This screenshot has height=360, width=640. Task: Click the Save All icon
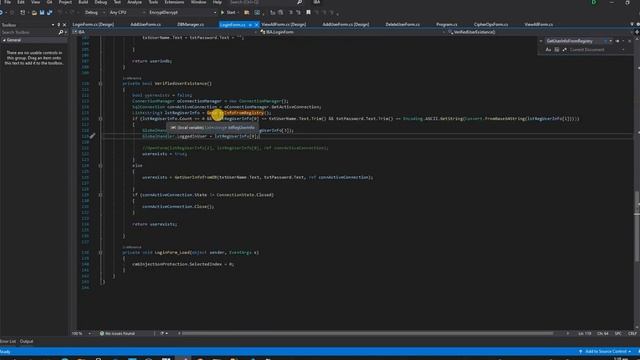pos(49,13)
